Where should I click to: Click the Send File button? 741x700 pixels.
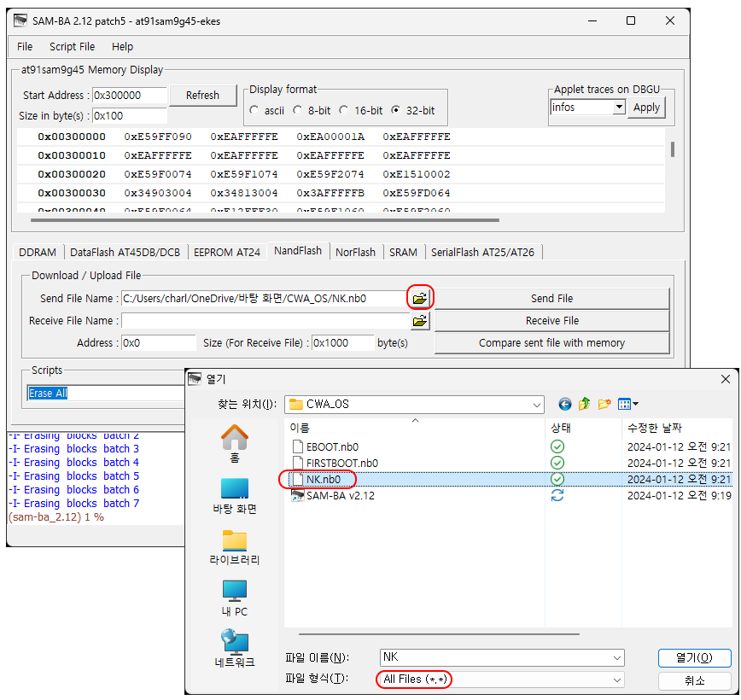[551, 299]
